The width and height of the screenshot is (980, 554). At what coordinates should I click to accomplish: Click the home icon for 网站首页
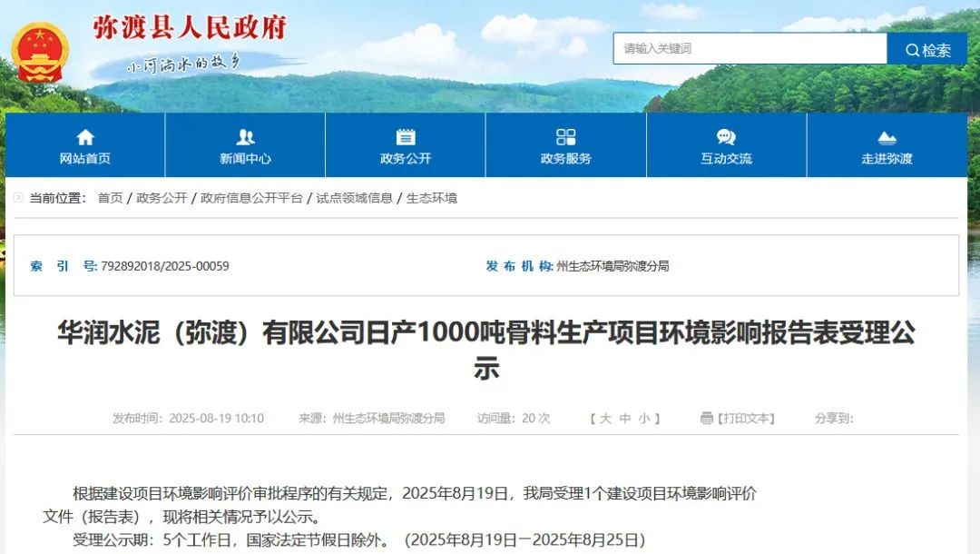(85, 137)
